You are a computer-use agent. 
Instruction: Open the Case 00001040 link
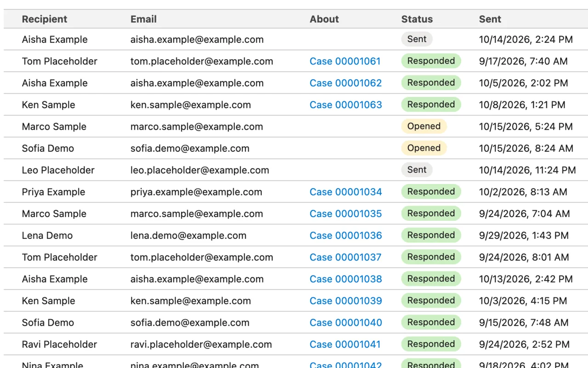[345, 322]
